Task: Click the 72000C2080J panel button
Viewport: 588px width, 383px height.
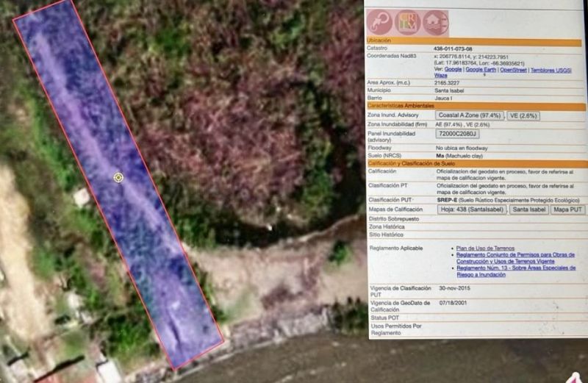Action: click(458, 134)
